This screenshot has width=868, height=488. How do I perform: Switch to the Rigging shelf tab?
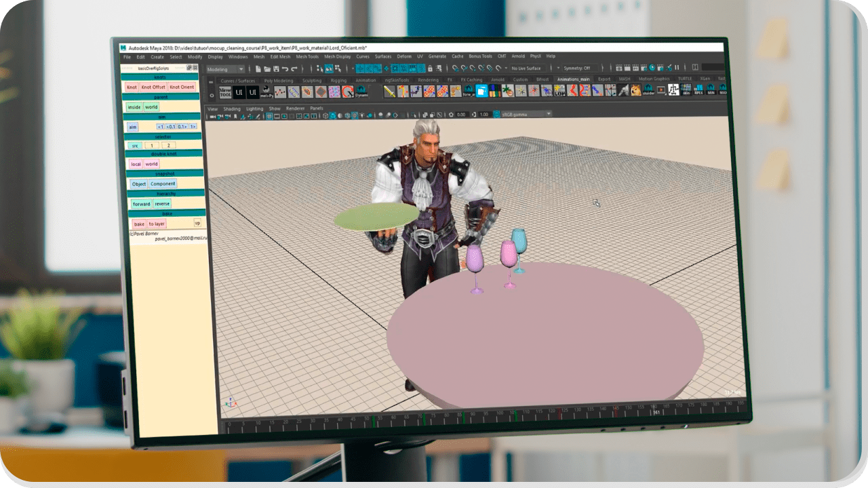point(338,81)
